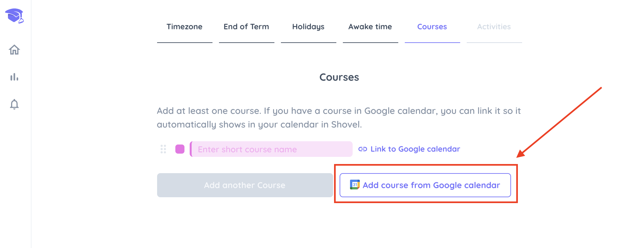Open the notifications bell icon
644x248 pixels.
(x=14, y=104)
